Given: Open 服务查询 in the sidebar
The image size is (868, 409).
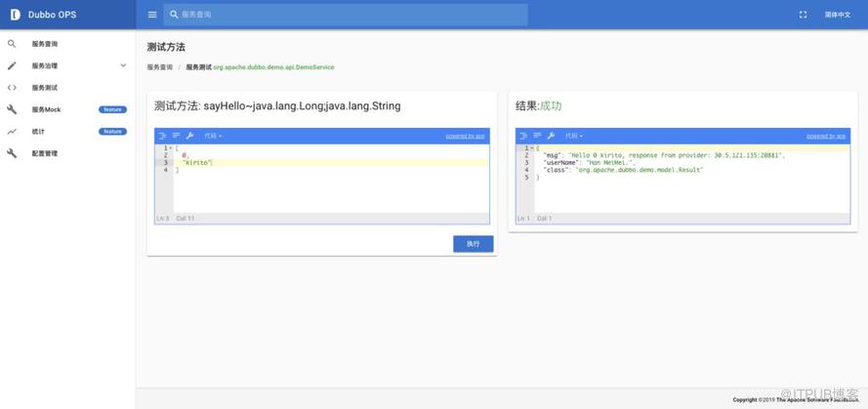Looking at the screenshot, I should click(44, 44).
